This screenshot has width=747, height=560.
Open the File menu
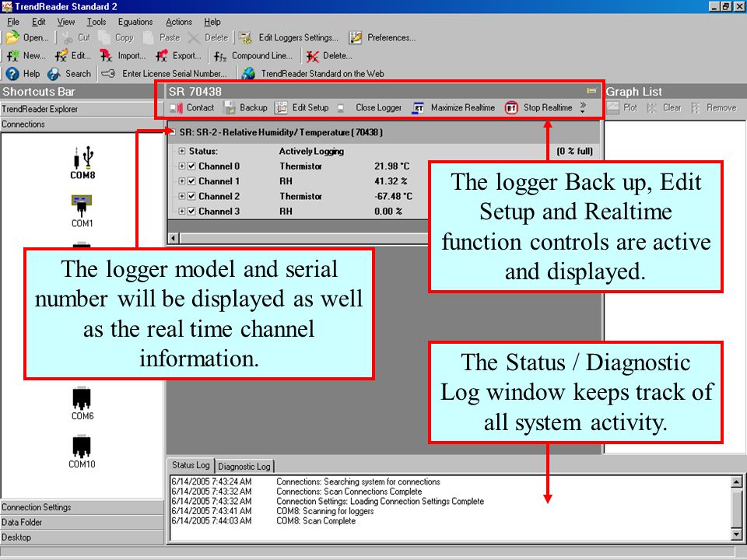pyautogui.click(x=13, y=22)
